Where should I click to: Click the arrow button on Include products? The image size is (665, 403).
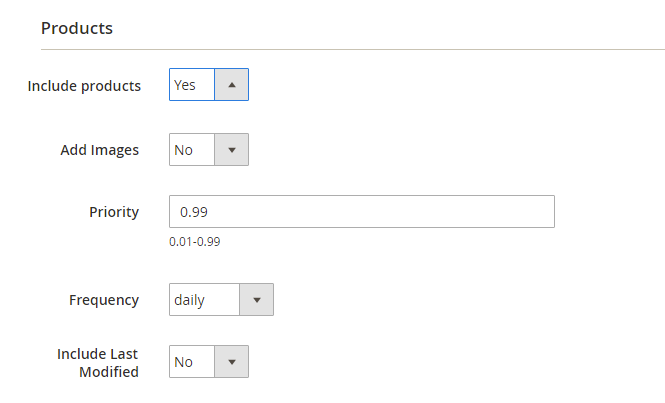[231, 85]
